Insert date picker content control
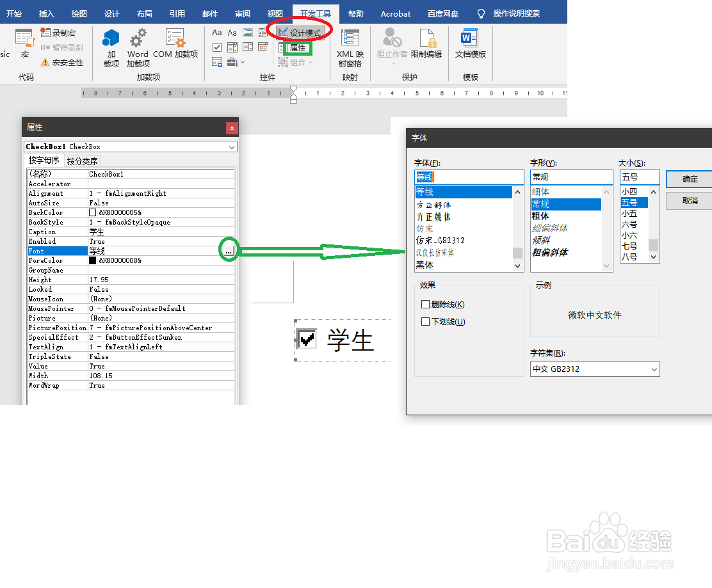The image size is (712, 588). [263, 47]
